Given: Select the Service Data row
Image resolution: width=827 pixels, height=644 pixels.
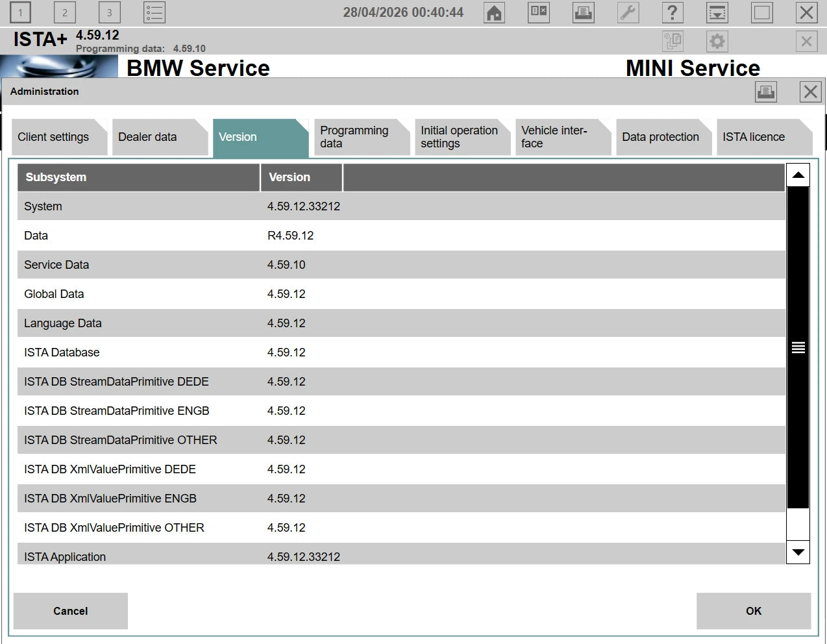Looking at the screenshot, I should click(x=401, y=265).
